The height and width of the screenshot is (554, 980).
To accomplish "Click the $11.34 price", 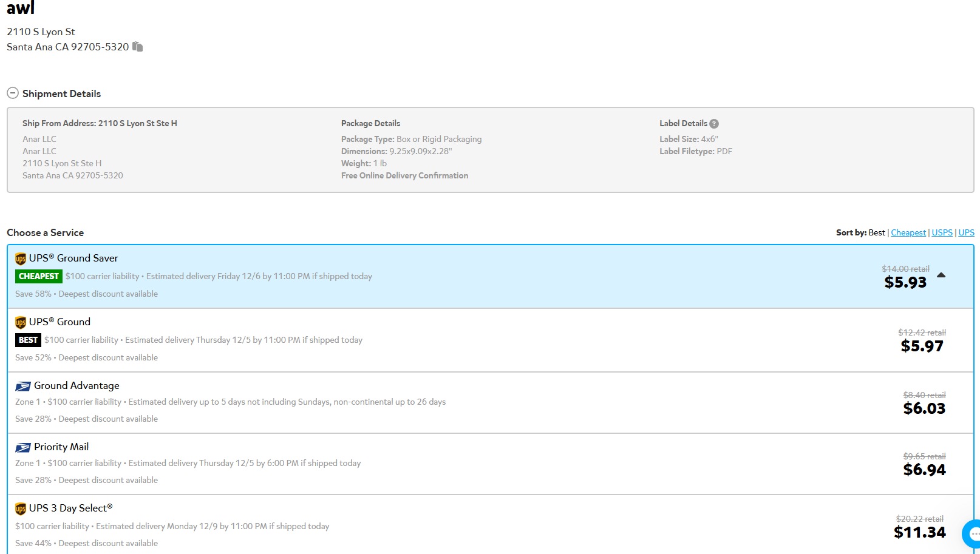I will pyautogui.click(x=920, y=532).
